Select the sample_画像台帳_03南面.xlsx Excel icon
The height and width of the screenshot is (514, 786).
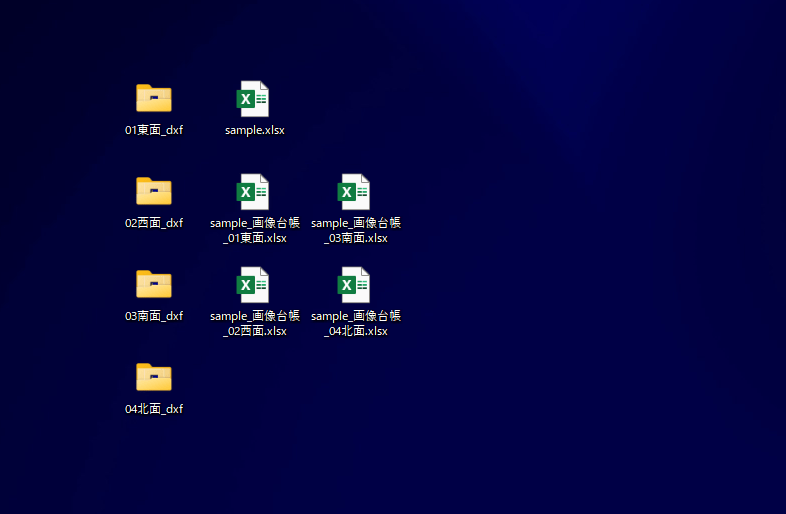355,192
